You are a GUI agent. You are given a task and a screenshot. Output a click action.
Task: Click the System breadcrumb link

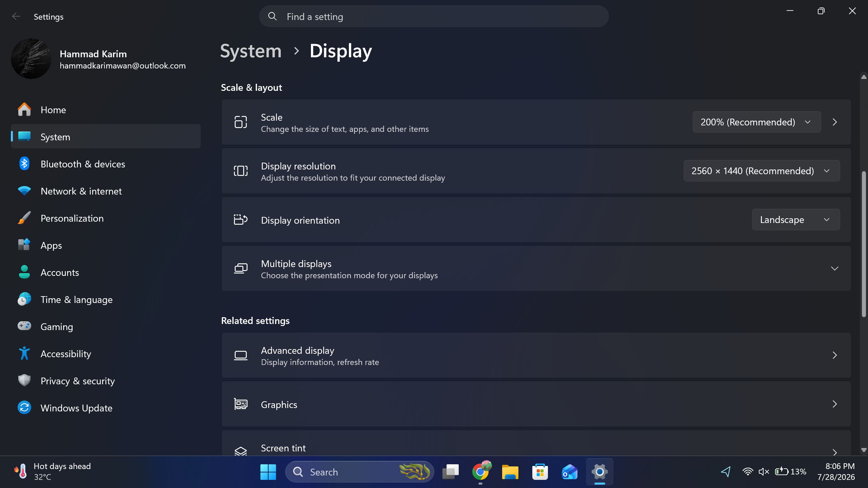[x=251, y=51]
